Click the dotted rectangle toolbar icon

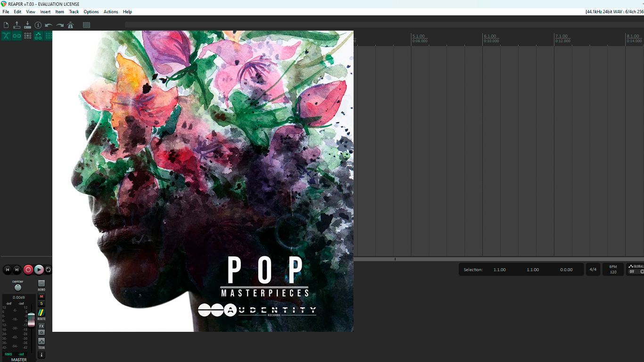coord(86,25)
